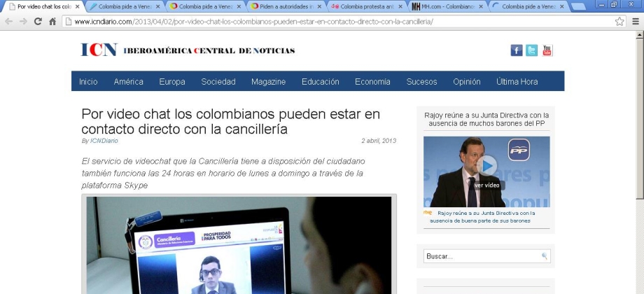Go forward with the browser forward arrow
The height and width of the screenshot is (294, 644).
[x=23, y=22]
